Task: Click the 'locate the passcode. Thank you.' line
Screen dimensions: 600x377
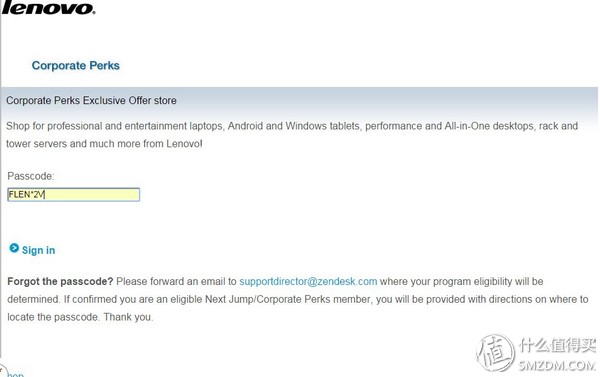Action: coord(80,317)
